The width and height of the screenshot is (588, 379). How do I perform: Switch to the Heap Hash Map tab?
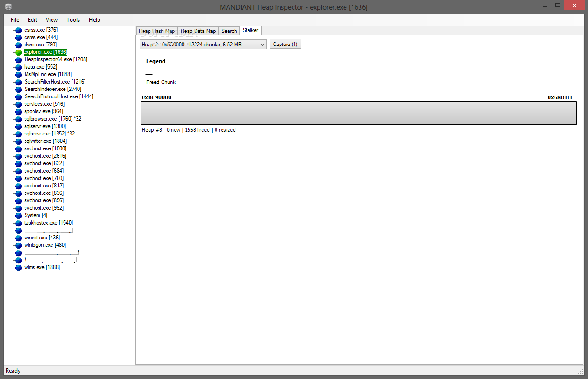[x=157, y=31]
